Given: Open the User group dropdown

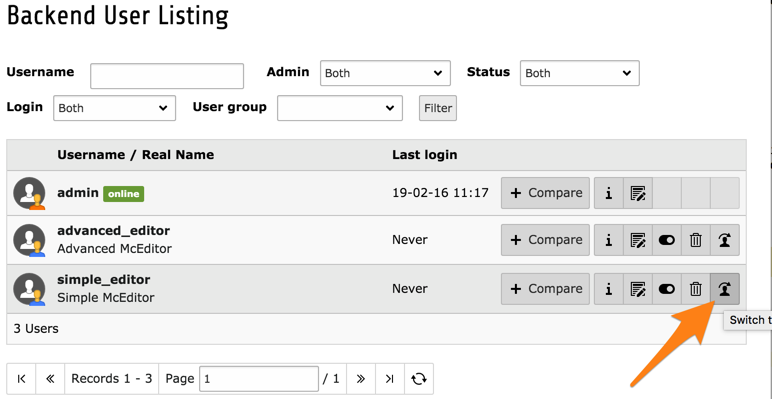Looking at the screenshot, I should coord(340,108).
